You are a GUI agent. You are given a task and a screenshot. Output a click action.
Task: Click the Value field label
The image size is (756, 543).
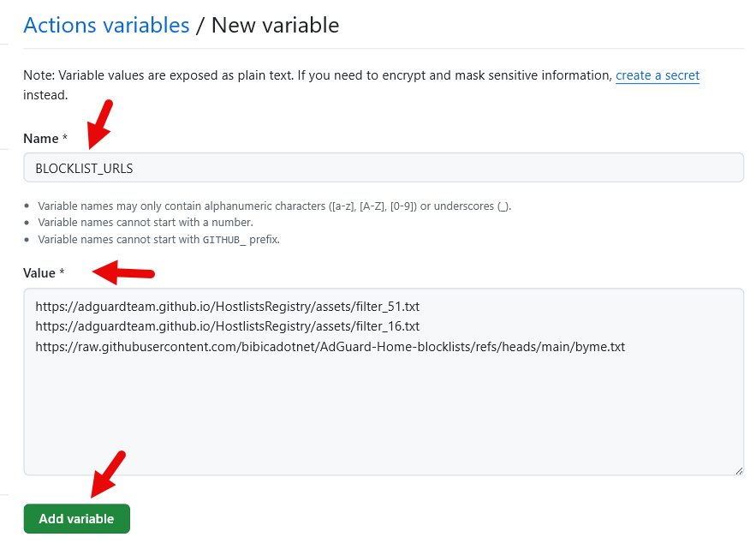[39, 273]
